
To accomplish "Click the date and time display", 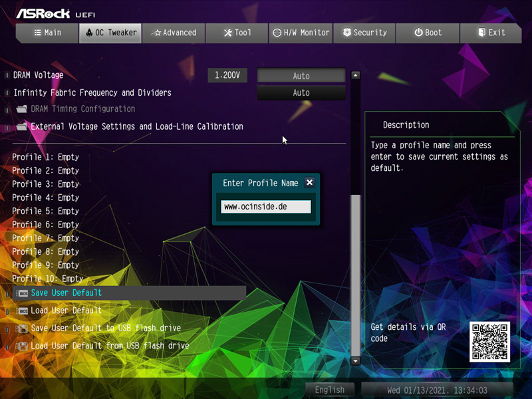I will [437, 390].
